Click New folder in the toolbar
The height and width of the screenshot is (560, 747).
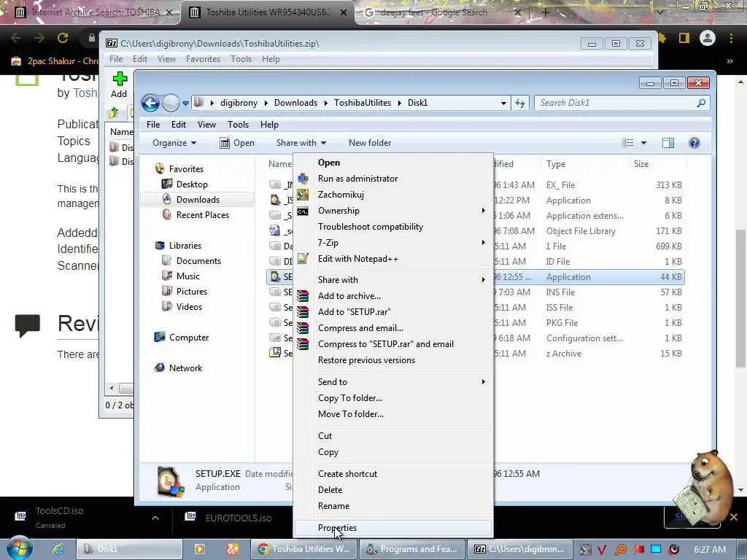[x=370, y=143]
